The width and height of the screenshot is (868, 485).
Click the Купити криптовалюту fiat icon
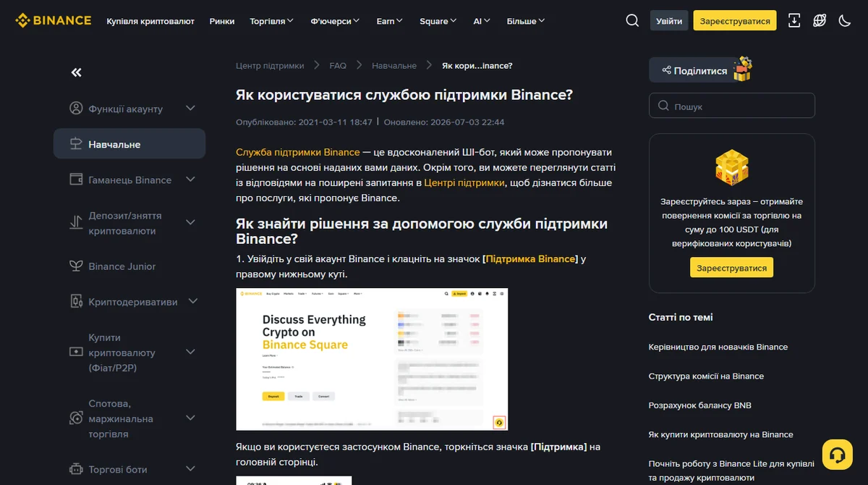76,352
